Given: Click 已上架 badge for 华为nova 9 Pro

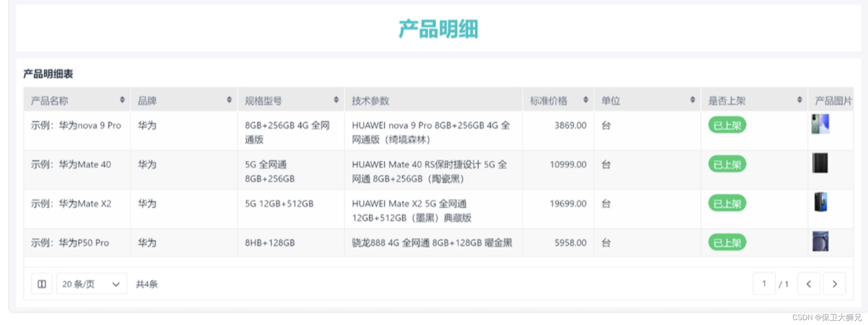Looking at the screenshot, I should click(727, 125).
